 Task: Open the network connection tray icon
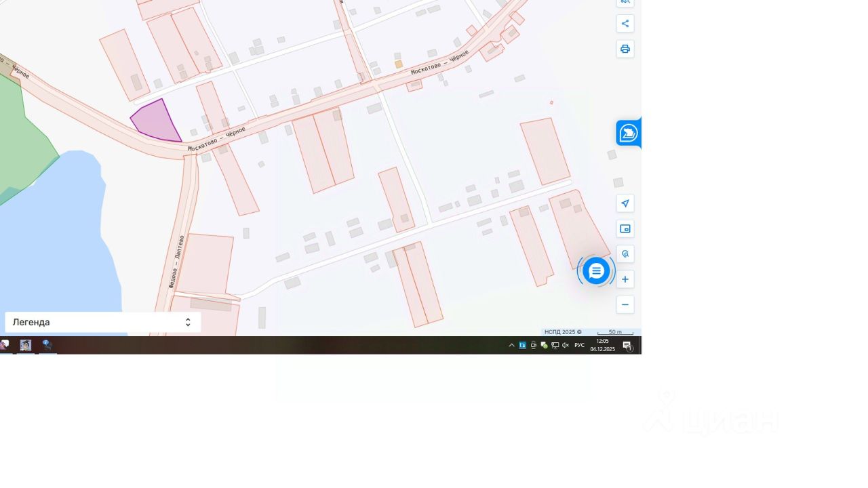555,346
